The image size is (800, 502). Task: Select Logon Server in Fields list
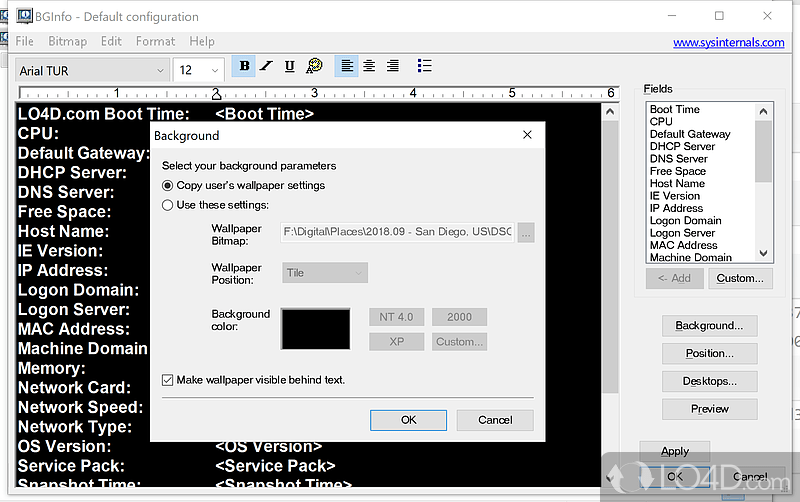point(682,233)
